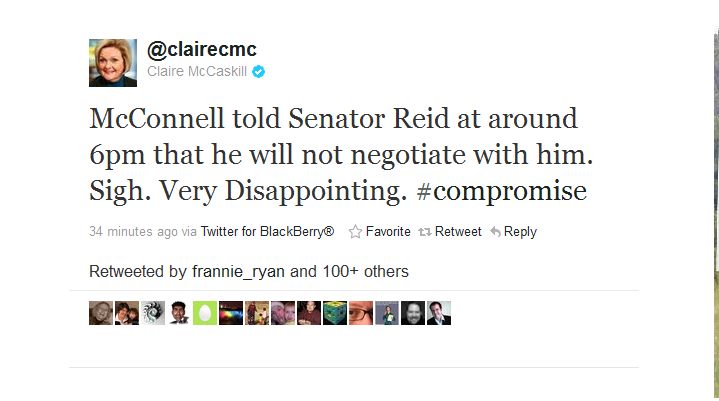
Task: Click the colorful rainbow lights avatar
Action: pyautogui.click(x=231, y=313)
